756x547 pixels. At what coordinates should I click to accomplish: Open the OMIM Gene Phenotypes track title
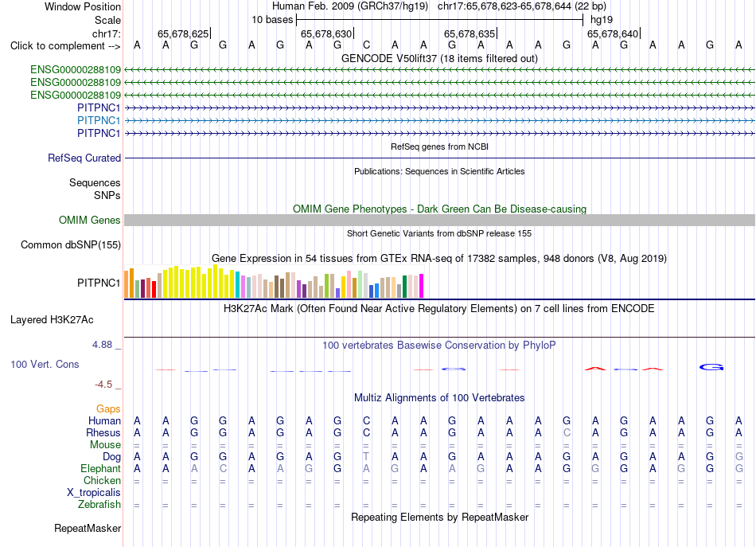[439, 209]
